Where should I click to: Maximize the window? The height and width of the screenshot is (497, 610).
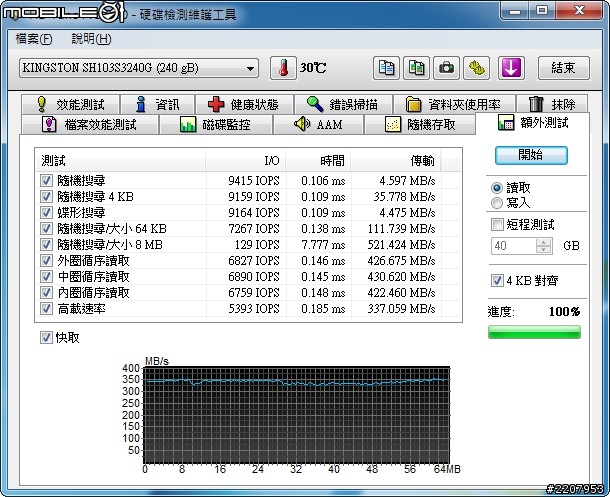coord(542,10)
